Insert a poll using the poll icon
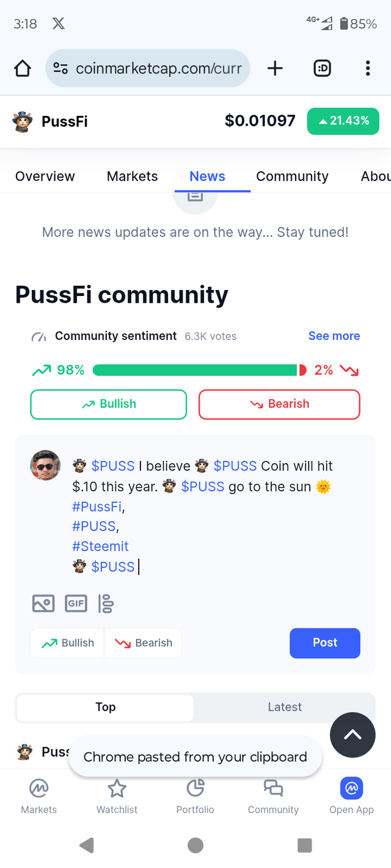391x868 pixels. (x=106, y=604)
